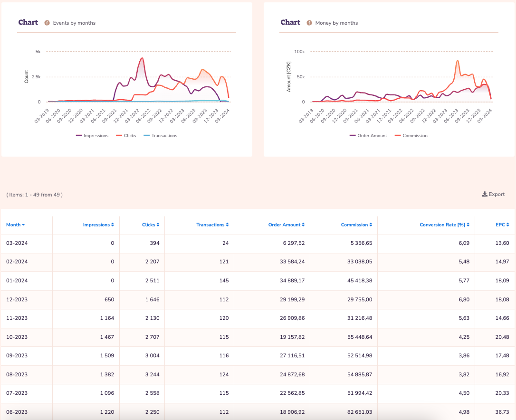Click sort arrows icon next to Commission
516x420 pixels.
point(371,225)
